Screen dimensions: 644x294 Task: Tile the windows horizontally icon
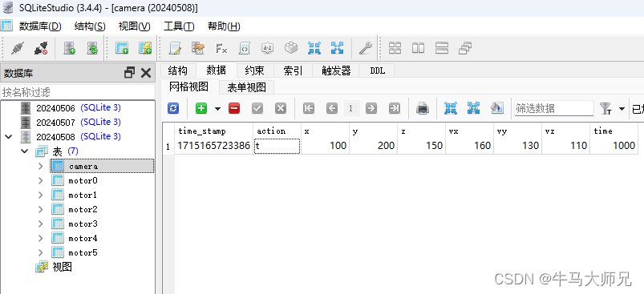[x=418, y=48]
